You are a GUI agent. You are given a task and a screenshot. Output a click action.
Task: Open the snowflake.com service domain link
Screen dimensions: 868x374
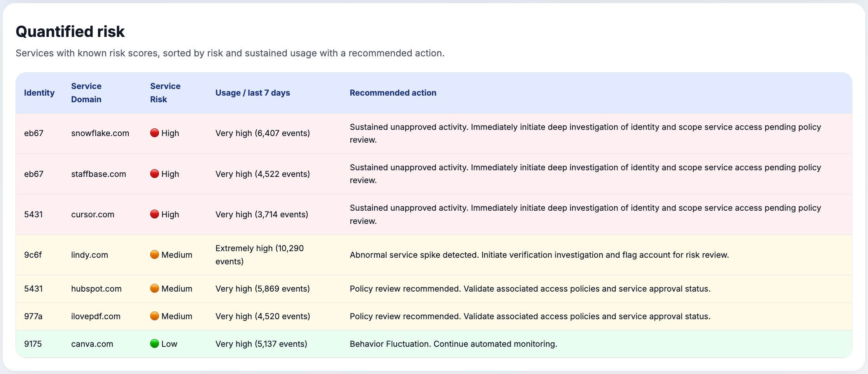coord(100,133)
